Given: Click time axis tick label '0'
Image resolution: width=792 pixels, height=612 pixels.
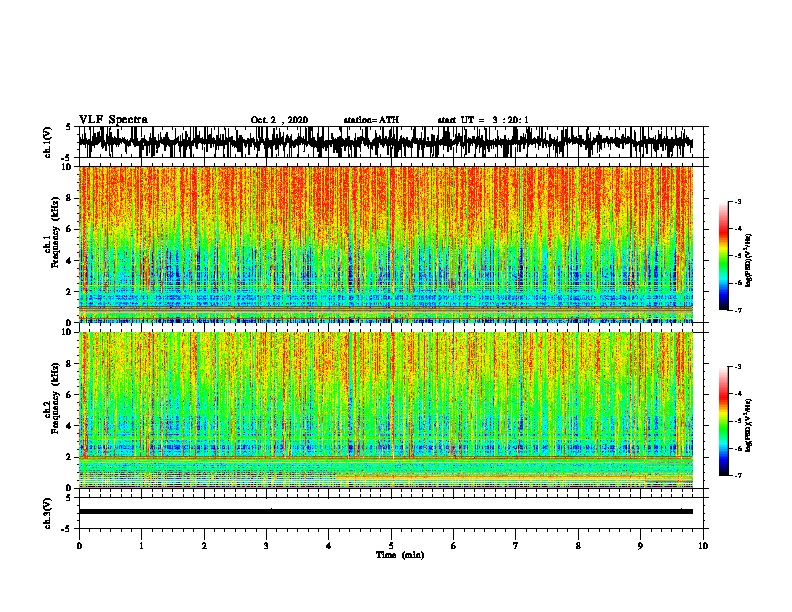Looking at the screenshot, I should coord(79,546).
